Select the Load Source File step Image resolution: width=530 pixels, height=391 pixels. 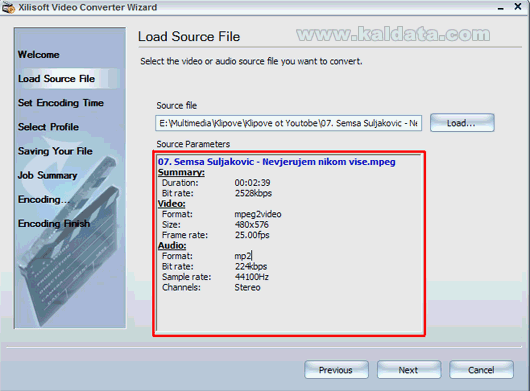[56, 79]
